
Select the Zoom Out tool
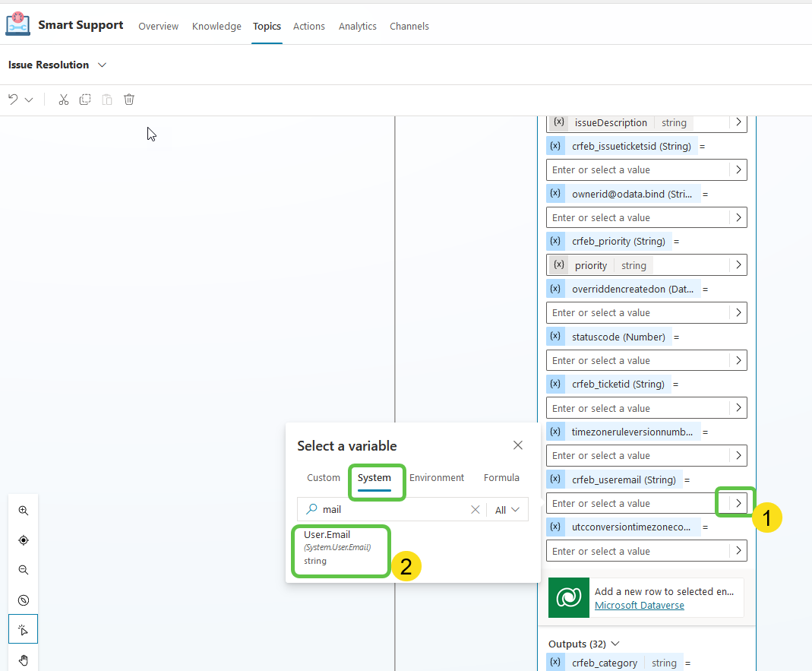click(x=23, y=569)
